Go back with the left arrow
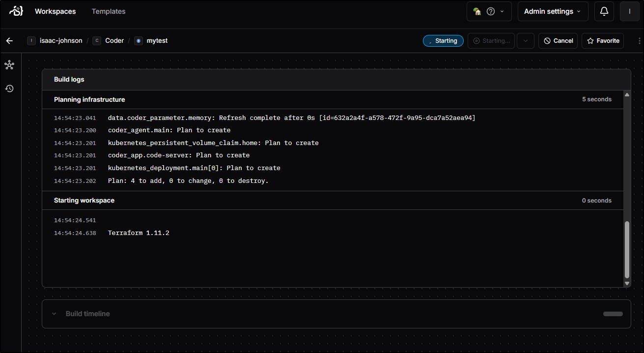Viewport: 644px width, 353px height. (9, 41)
